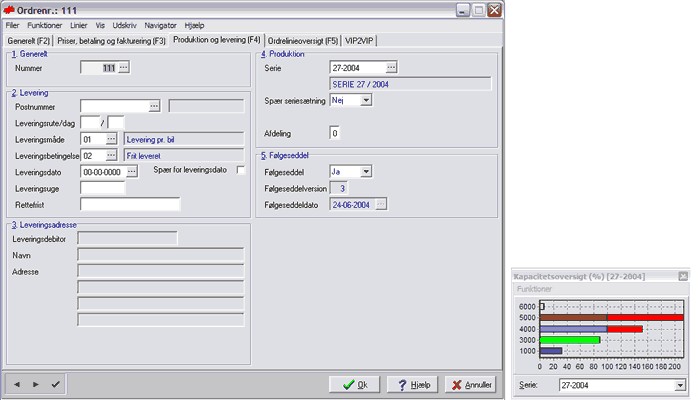This screenshot has width=700, height=400.
Task: Go to previous record arrow
Action: 18,383
